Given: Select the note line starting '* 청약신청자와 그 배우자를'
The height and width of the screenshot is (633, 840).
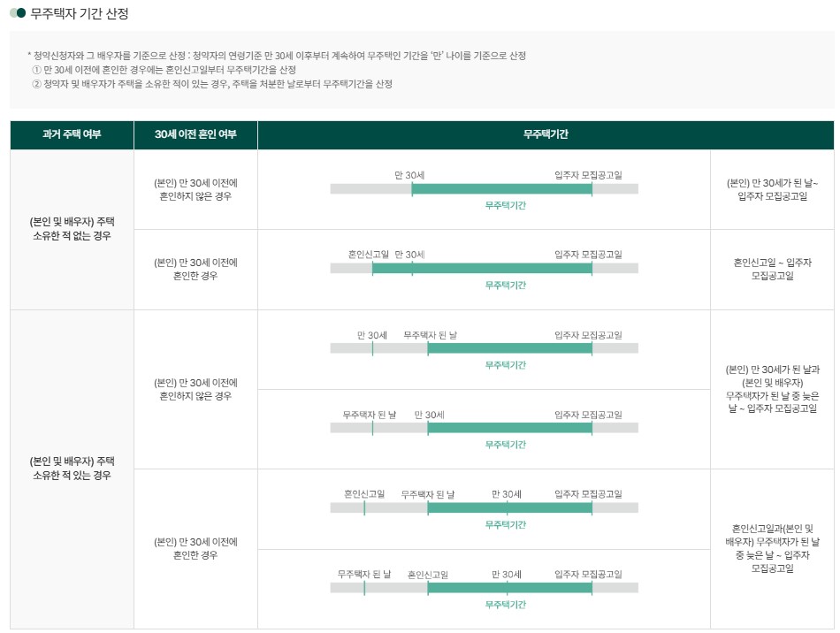Looking at the screenshot, I should [277, 55].
